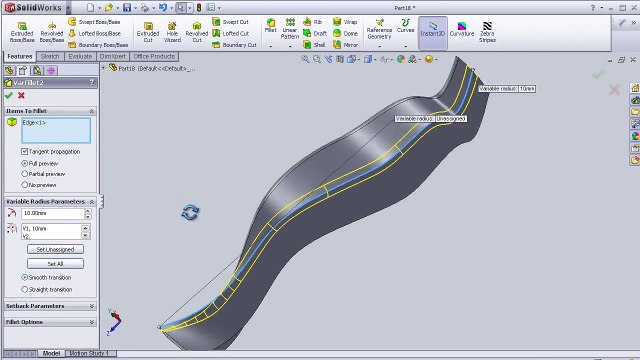Screen dimensions: 640x360
Task: Select the Draft feature
Action: tap(315, 33)
